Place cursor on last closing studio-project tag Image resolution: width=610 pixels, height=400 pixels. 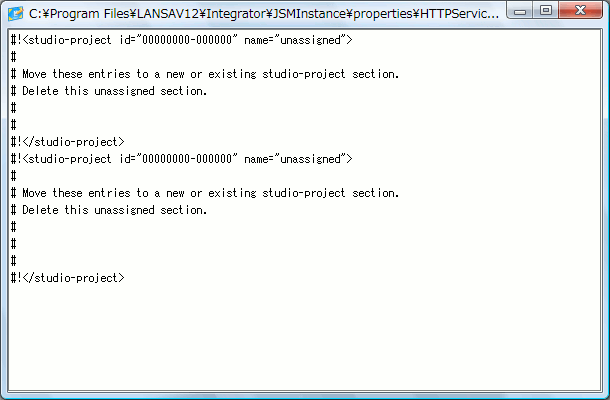tap(68, 278)
